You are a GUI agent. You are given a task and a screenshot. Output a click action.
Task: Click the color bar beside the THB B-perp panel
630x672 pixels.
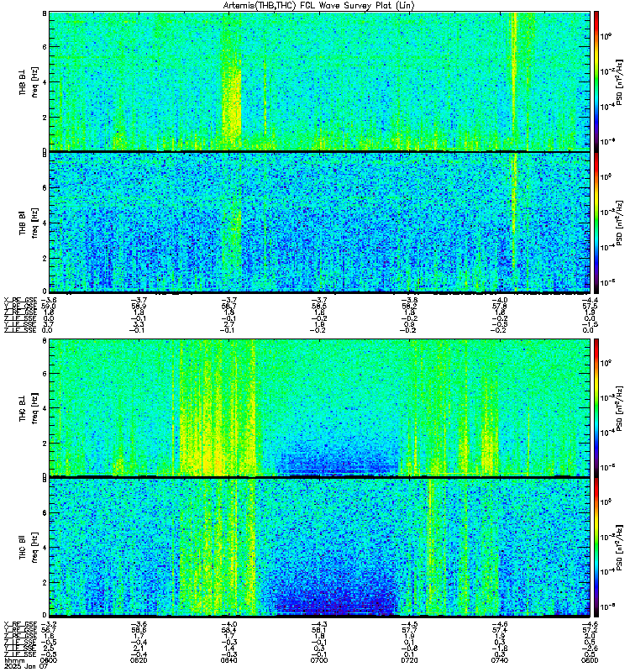pyautogui.click(x=596, y=81)
